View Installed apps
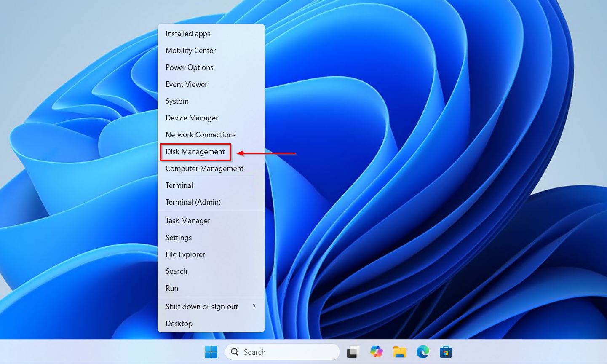Screen dimensions: 607x364 point(188,34)
